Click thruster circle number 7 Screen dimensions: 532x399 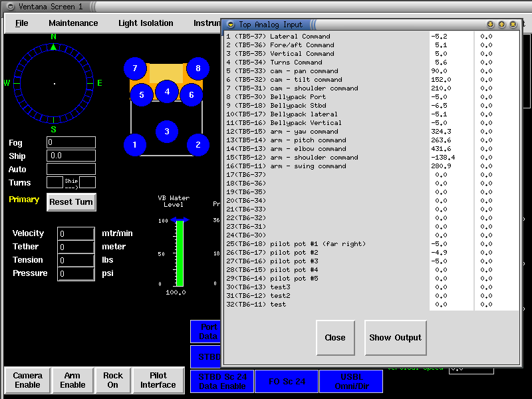pos(135,68)
